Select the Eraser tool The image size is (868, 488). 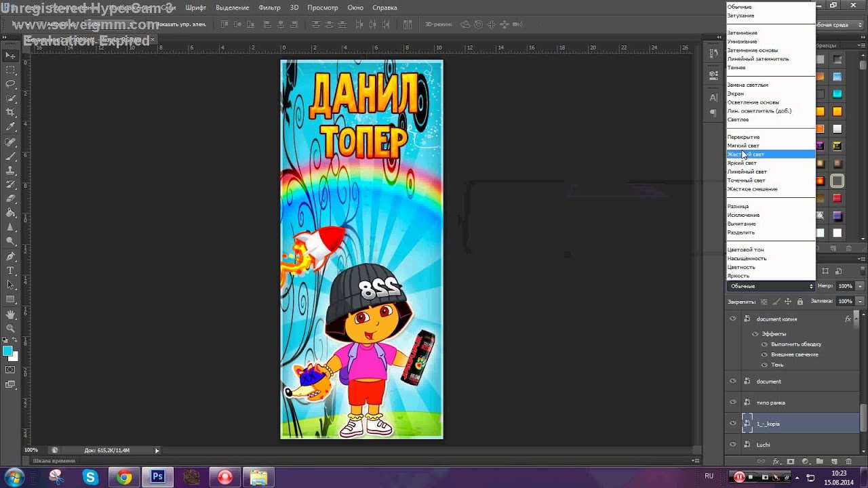pyautogui.click(x=10, y=199)
